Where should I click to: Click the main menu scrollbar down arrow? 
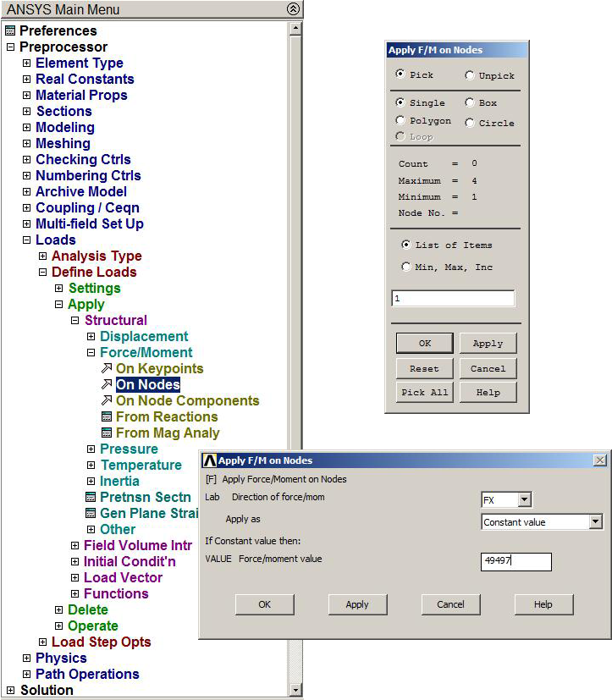pyautogui.click(x=295, y=690)
